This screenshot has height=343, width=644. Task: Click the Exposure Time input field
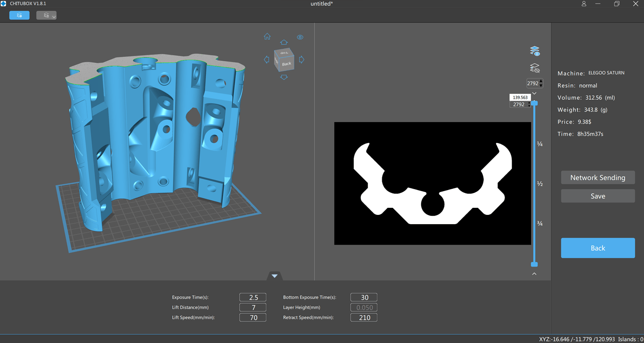coord(252,297)
